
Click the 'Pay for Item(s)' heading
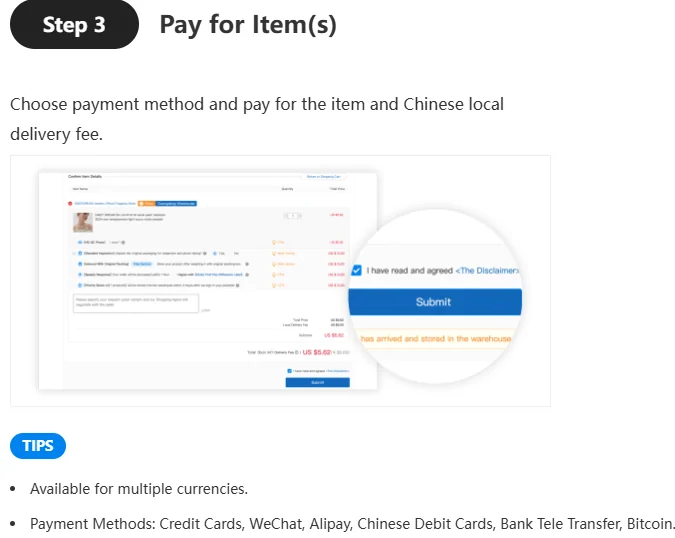pos(248,25)
